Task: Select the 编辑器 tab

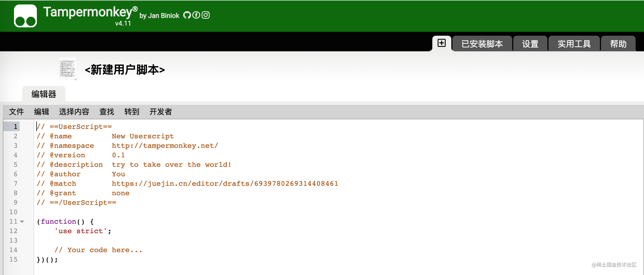Action: [x=44, y=94]
